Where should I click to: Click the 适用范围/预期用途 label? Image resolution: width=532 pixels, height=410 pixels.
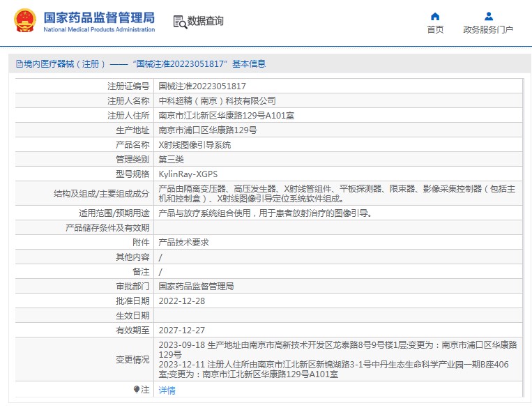(x=114, y=213)
